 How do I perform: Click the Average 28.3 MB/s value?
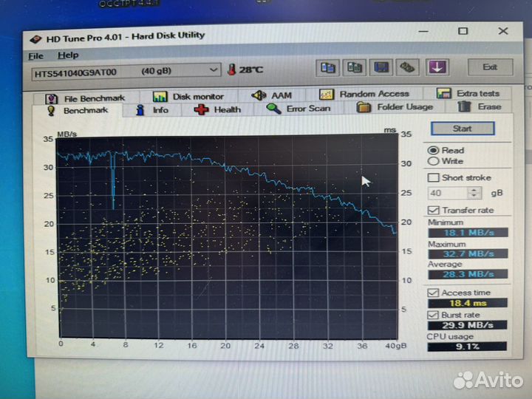(468, 274)
